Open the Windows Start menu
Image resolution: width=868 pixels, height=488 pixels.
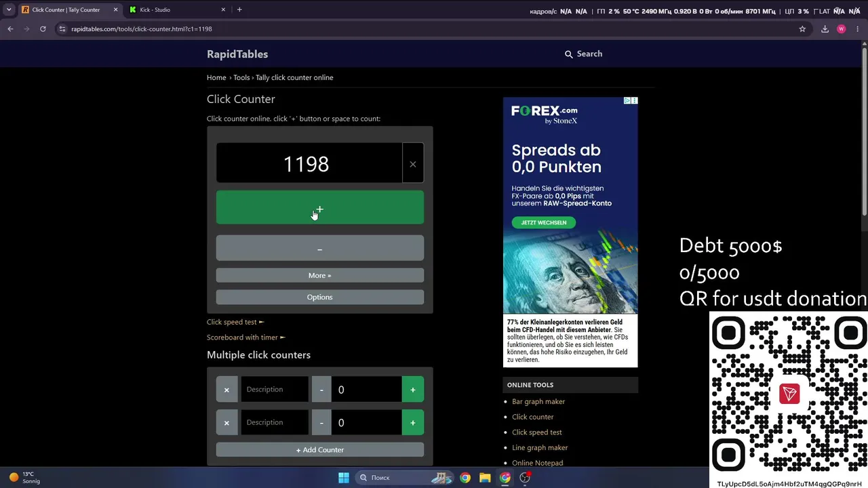pos(344,478)
